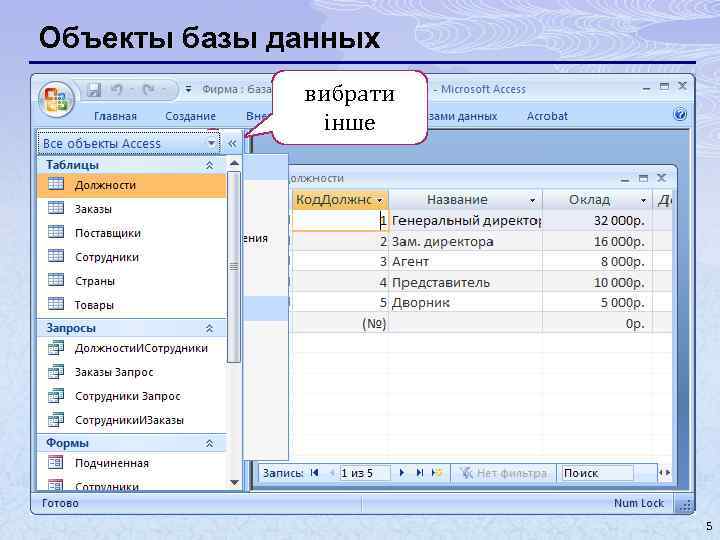Click the Представитель cell

coord(465,282)
